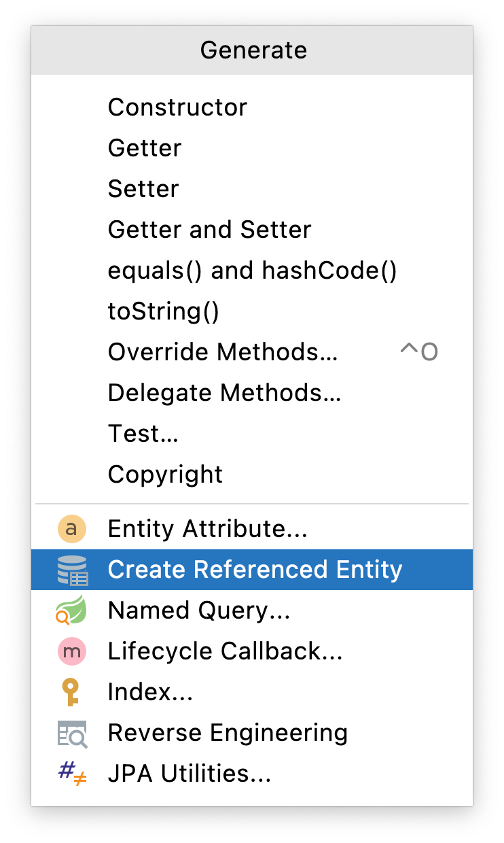Viewport: 504px width, 843px height.
Task: Generate a Getter
Action: pos(145,148)
